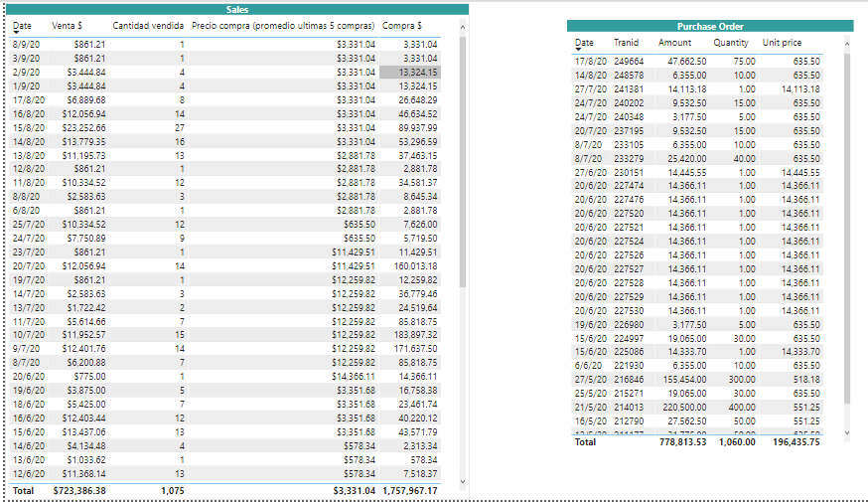
Task: Click the Sales table scroll-up arrow
Action: click(463, 27)
